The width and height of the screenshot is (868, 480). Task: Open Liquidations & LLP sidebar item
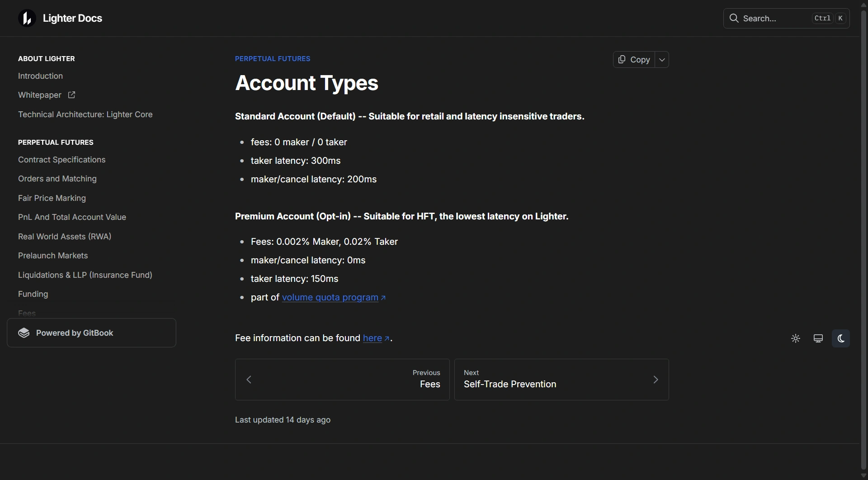(85, 275)
